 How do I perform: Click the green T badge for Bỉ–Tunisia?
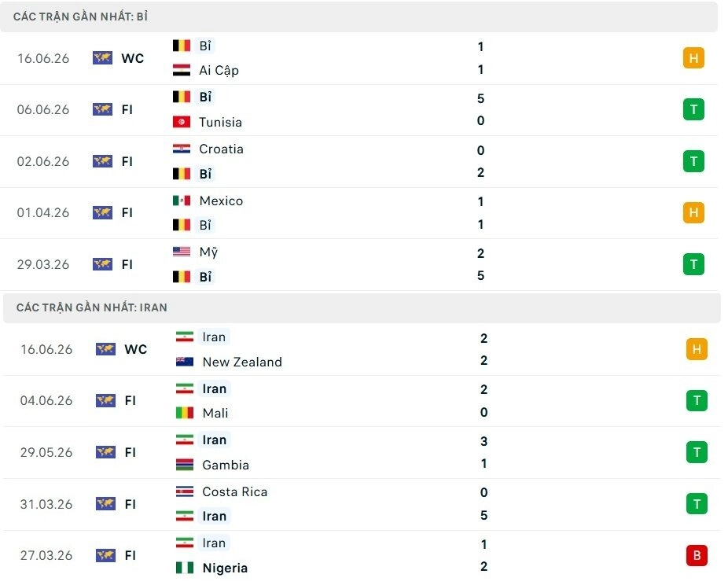(693, 109)
